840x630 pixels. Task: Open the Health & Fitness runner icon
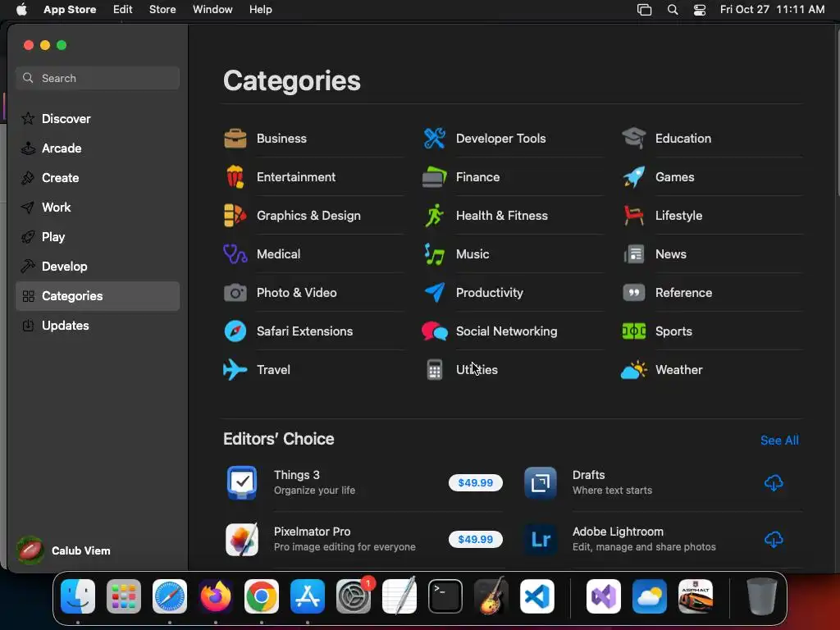(x=435, y=216)
